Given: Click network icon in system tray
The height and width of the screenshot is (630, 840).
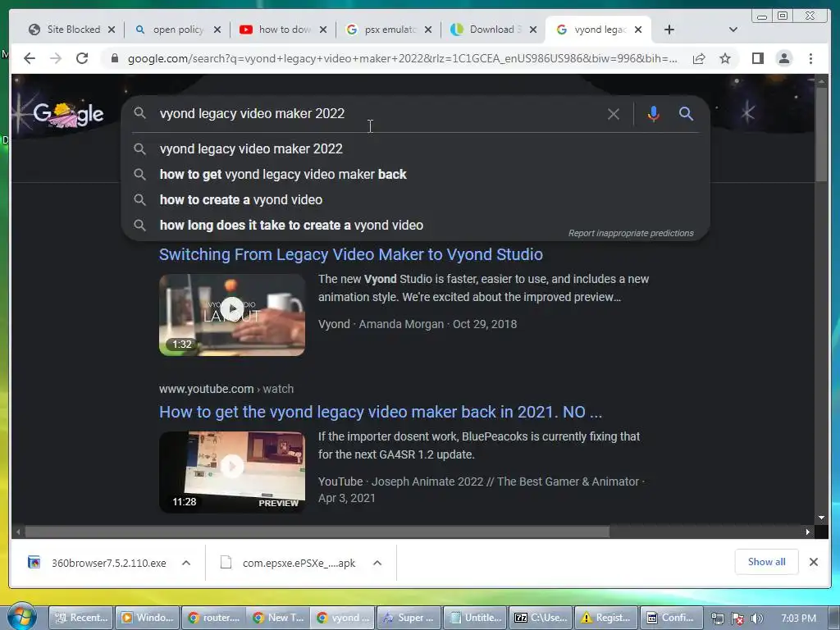Looking at the screenshot, I should coord(718,619).
